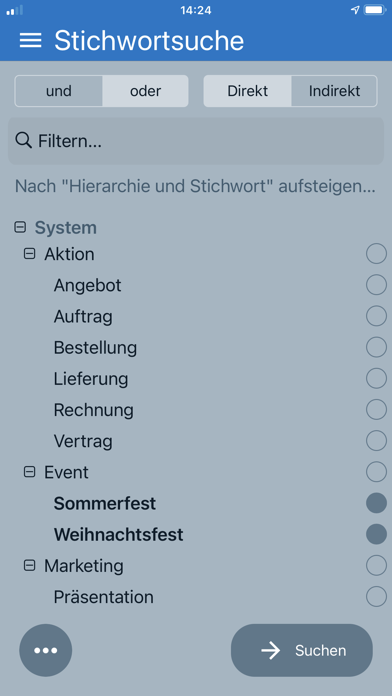The width and height of the screenshot is (392, 696).
Task: Deselect the Sommerfest keyword circle
Action: click(376, 503)
